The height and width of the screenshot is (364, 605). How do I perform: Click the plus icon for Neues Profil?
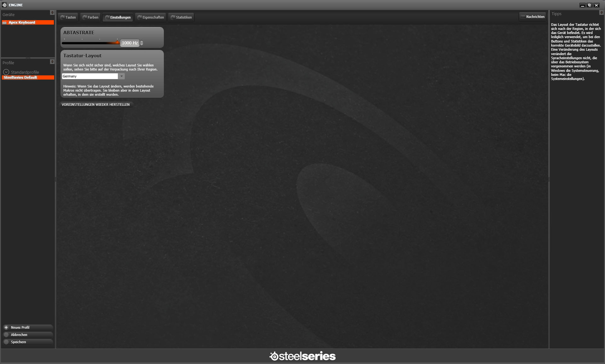point(6,327)
